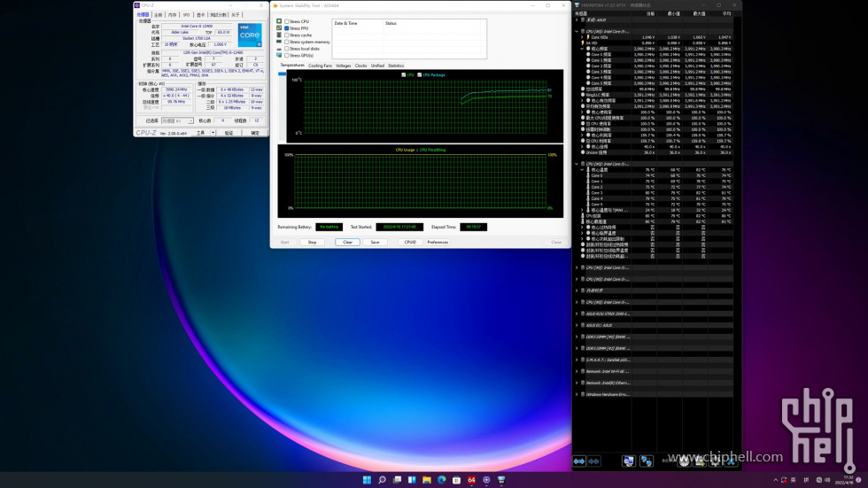Open the Unified tab
Screen dimensions: 868x488
pyautogui.click(x=377, y=66)
